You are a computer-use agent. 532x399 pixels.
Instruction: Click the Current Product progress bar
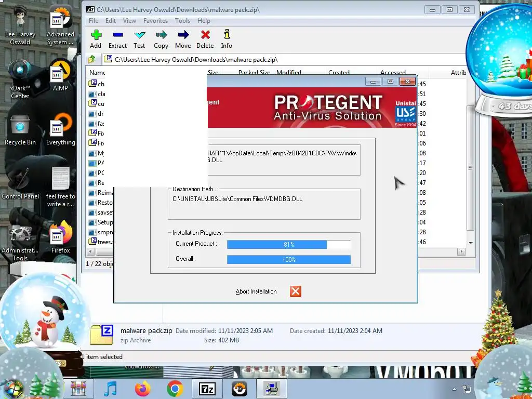tap(289, 244)
